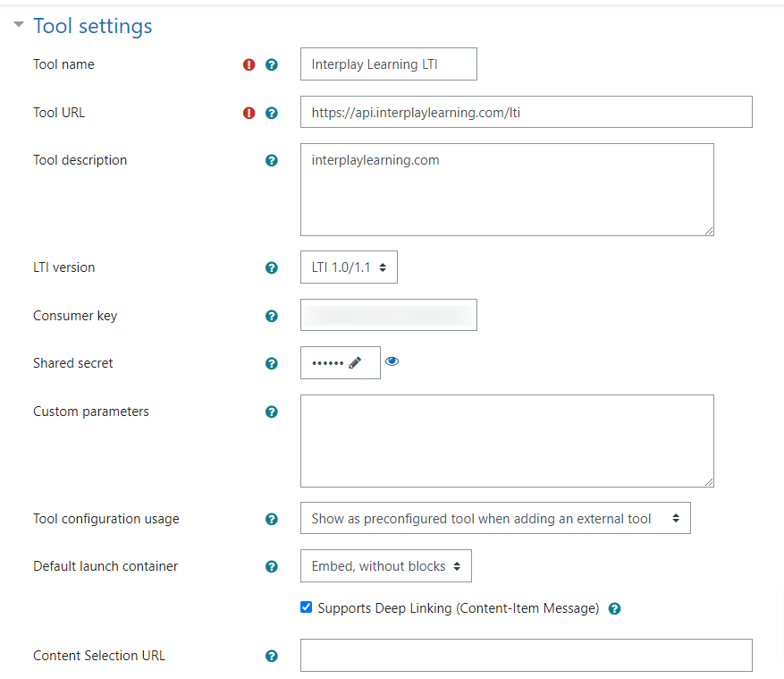Open help for Consumer key

(272, 316)
